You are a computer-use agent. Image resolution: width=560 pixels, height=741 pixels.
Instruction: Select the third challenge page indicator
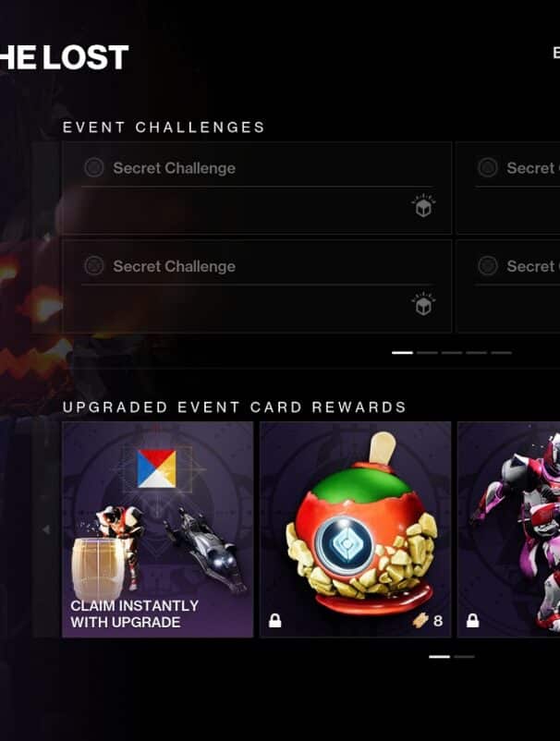(452, 353)
